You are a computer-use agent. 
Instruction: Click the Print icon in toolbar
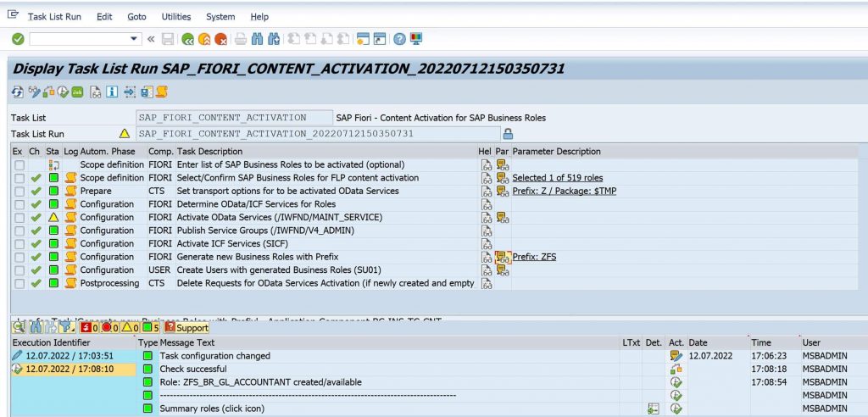click(x=240, y=39)
